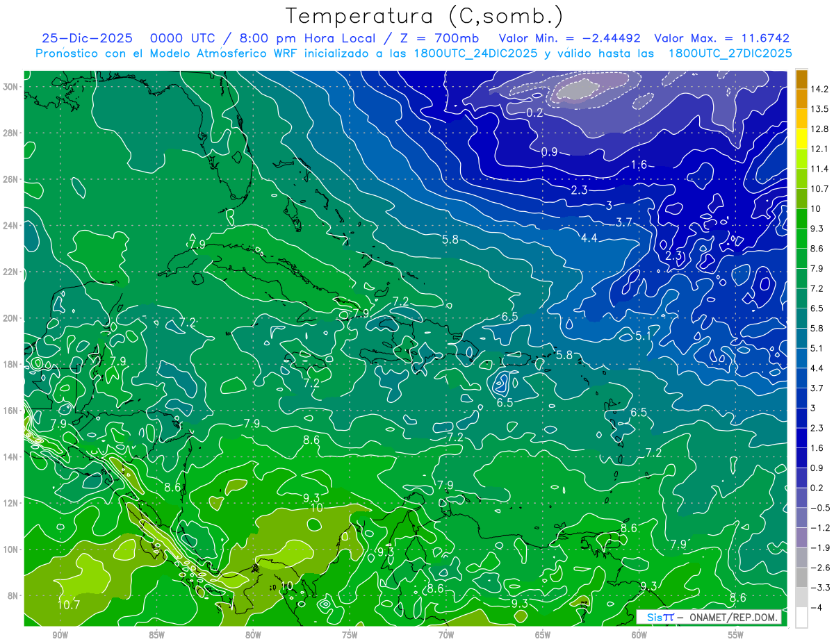Viewport: 834px width, 644px height.
Task: Click the '4.4' contour label on the map
Action: pos(589,238)
